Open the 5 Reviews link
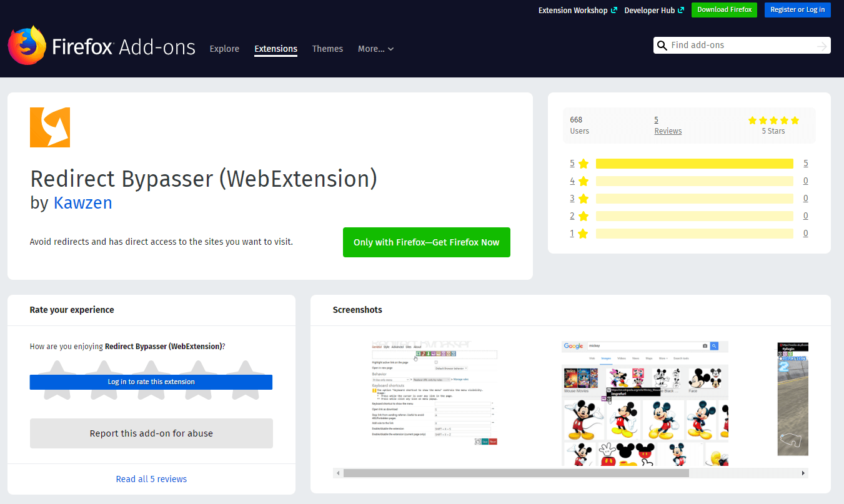 pyautogui.click(x=668, y=125)
